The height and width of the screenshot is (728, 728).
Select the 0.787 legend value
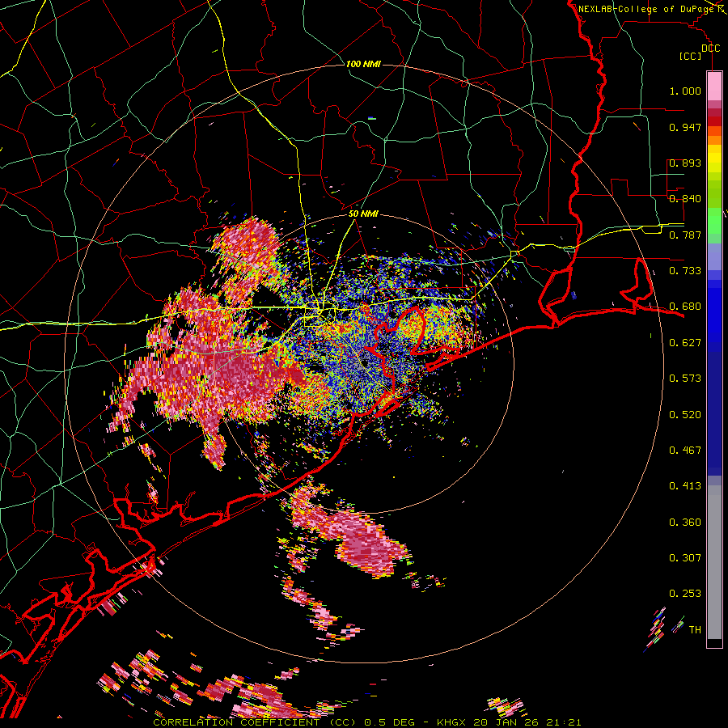(x=685, y=235)
